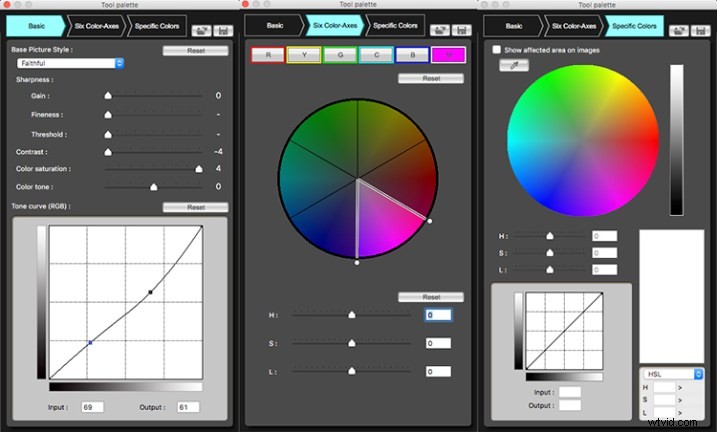Image resolution: width=717 pixels, height=432 pixels.
Task: Click the S slider handle in Specific Colors
Action: 550,253
